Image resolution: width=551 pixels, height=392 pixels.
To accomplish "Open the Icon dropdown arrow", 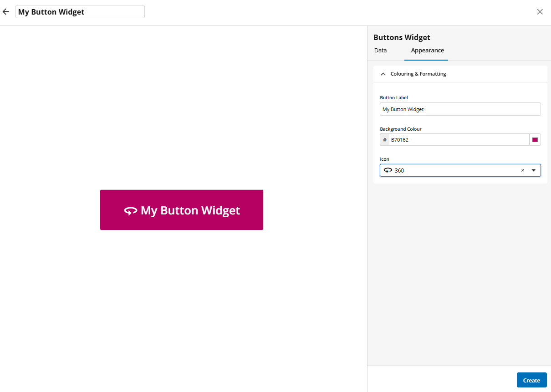I will pyautogui.click(x=533, y=170).
